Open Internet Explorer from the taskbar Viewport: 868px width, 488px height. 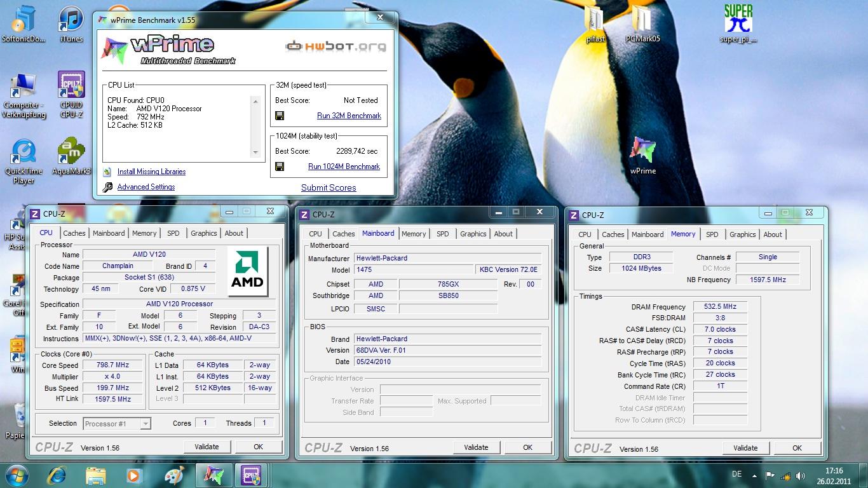click(x=57, y=475)
